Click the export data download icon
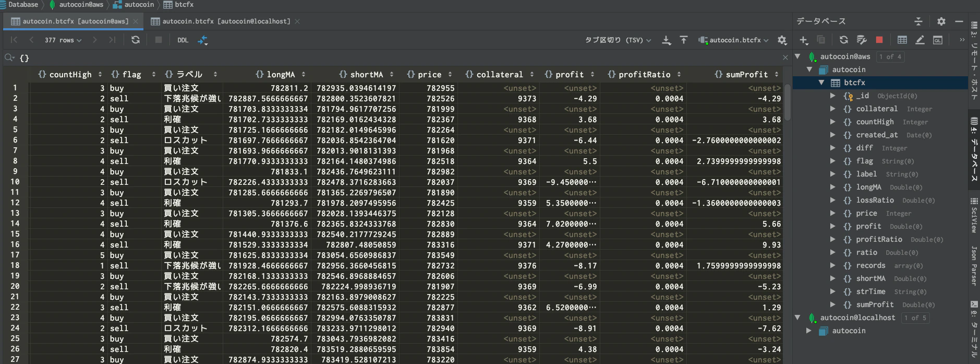The width and height of the screenshot is (980, 364). pos(667,40)
